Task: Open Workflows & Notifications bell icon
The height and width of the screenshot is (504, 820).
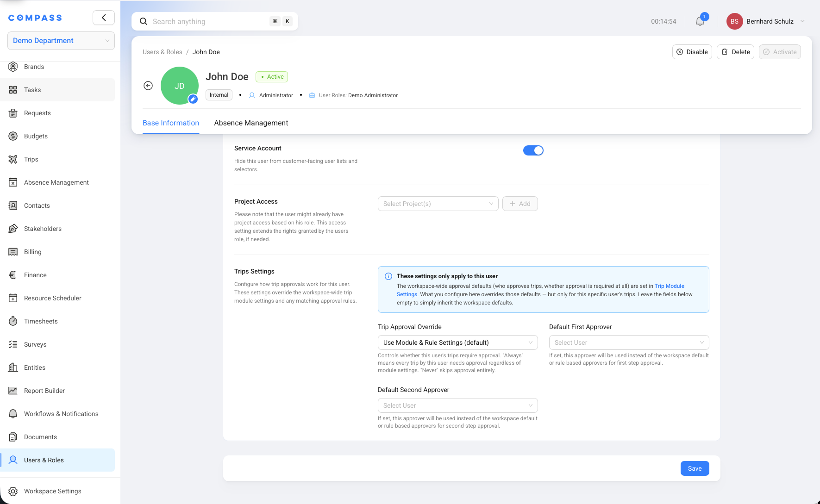Action: click(13, 414)
